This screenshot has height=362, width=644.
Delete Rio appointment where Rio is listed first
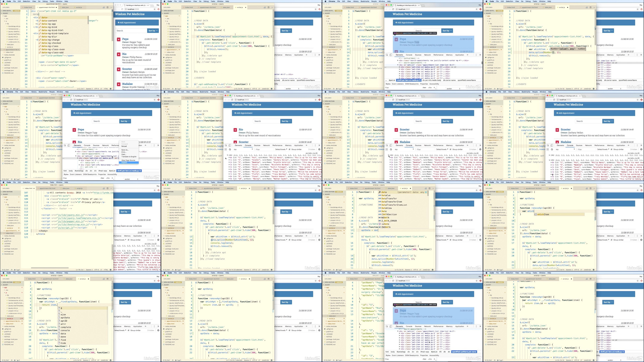[x=235, y=130]
